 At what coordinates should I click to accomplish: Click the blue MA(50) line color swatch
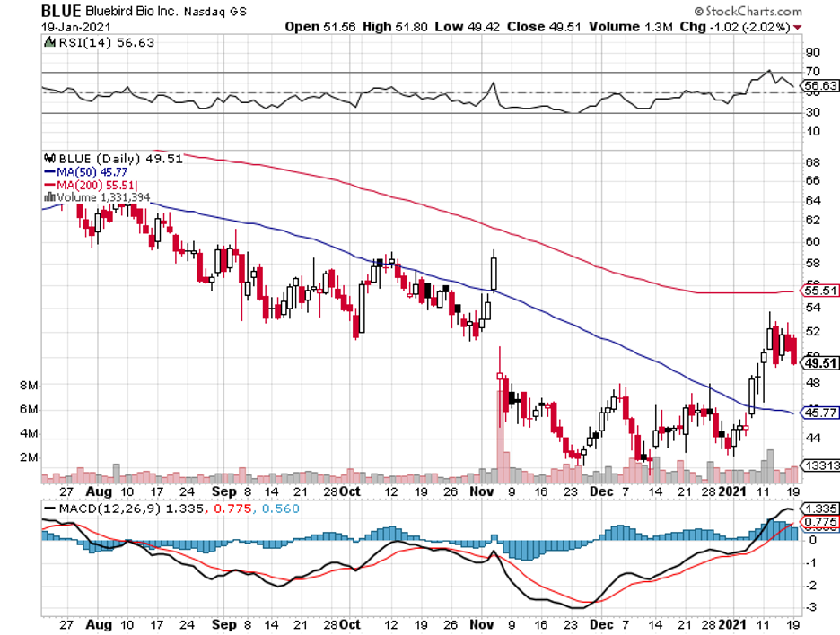click(48, 171)
